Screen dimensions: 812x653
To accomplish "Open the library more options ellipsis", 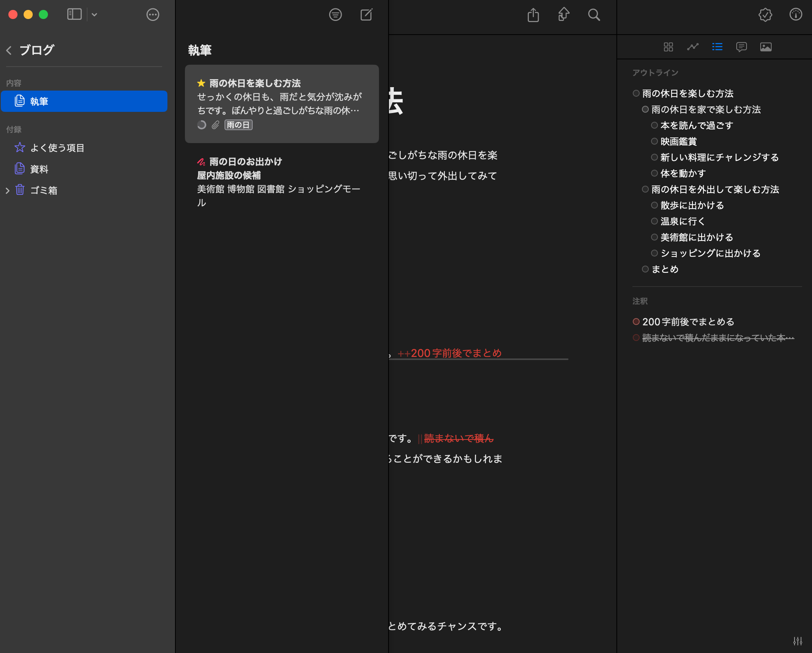I will coord(153,14).
